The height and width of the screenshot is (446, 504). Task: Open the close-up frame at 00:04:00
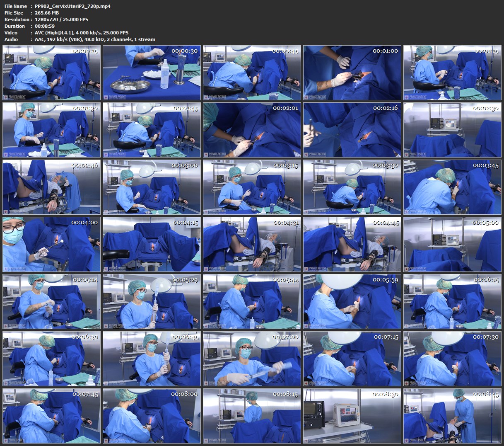(52, 244)
